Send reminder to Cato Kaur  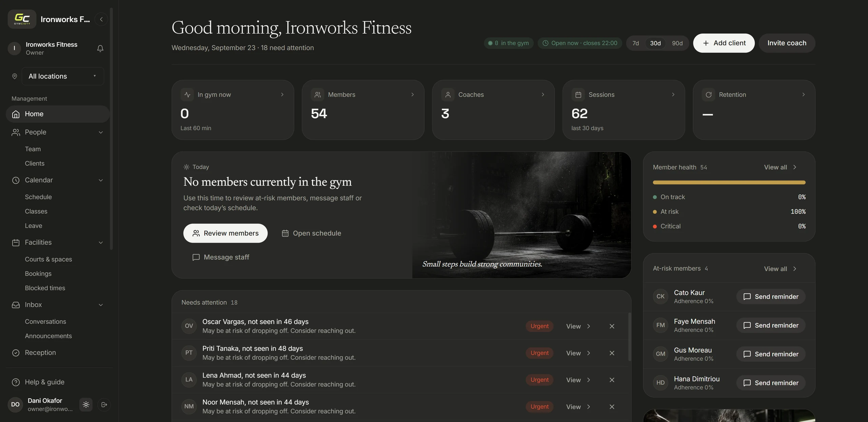point(771,296)
